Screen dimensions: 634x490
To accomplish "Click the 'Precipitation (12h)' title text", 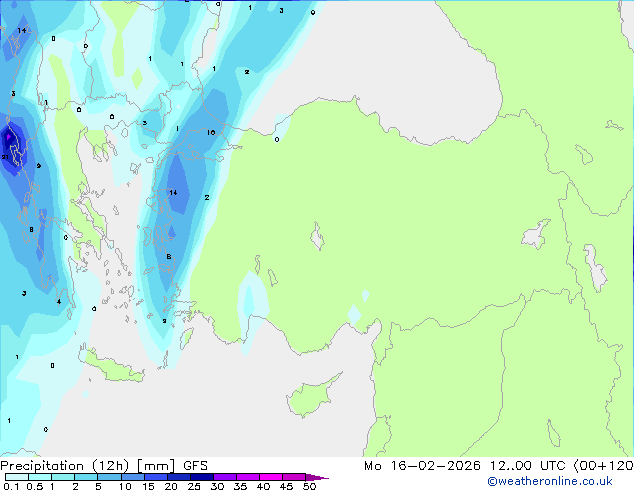I will (65, 466).
